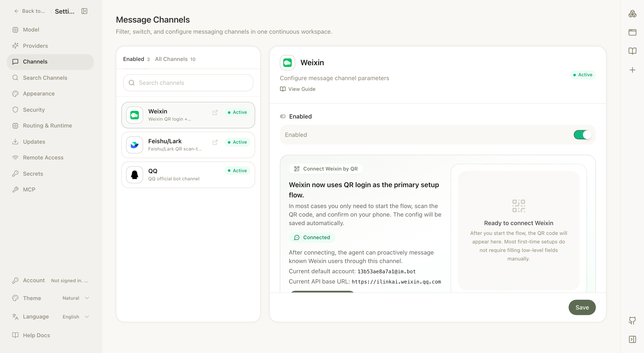Open the cubes icon in right rail
This screenshot has width=644, height=353.
click(x=632, y=13)
